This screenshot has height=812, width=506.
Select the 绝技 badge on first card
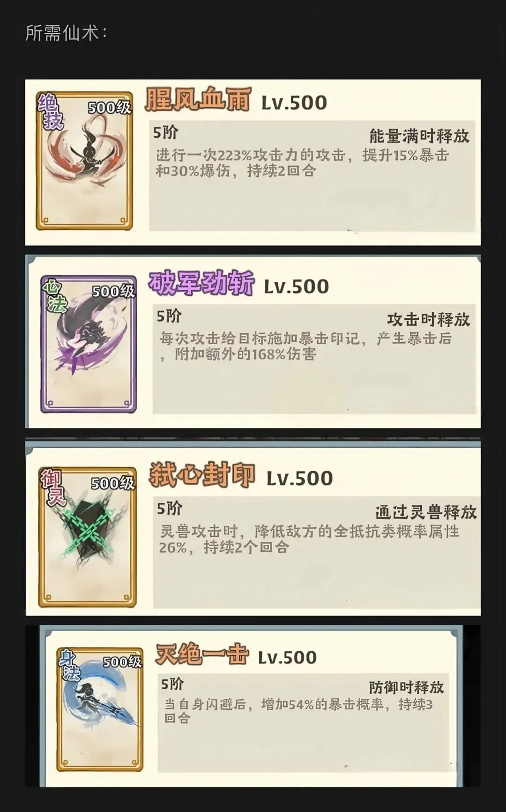click(x=50, y=112)
